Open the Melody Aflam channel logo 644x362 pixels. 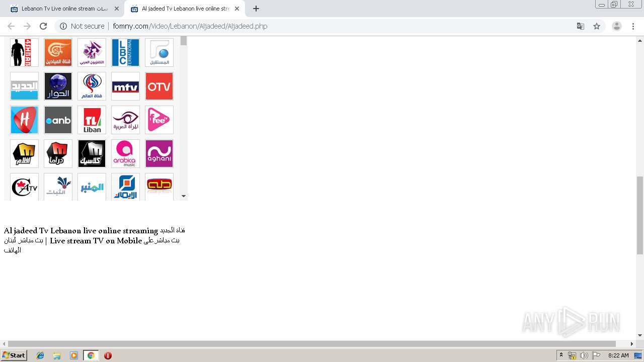pyautogui.click(x=24, y=153)
